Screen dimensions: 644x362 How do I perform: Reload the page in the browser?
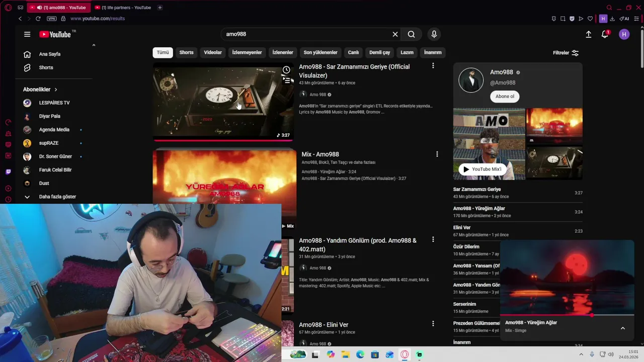[x=38, y=19]
